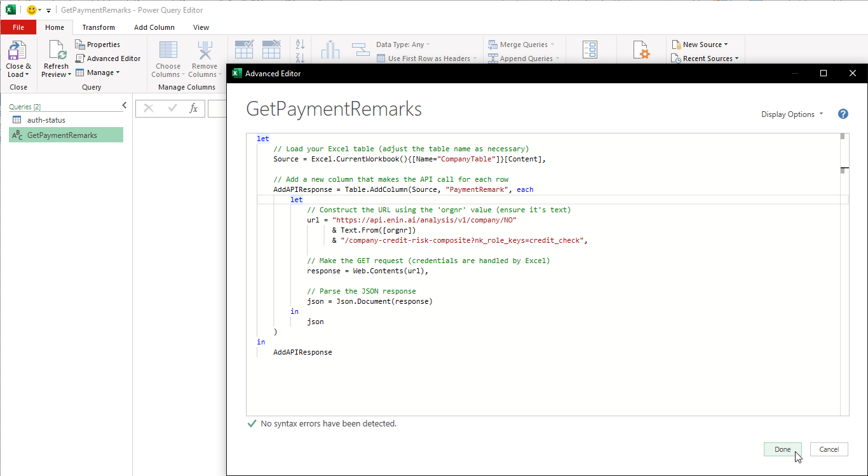Click the Advanced Editor help question mark icon
The image size is (868, 476).
(x=843, y=114)
